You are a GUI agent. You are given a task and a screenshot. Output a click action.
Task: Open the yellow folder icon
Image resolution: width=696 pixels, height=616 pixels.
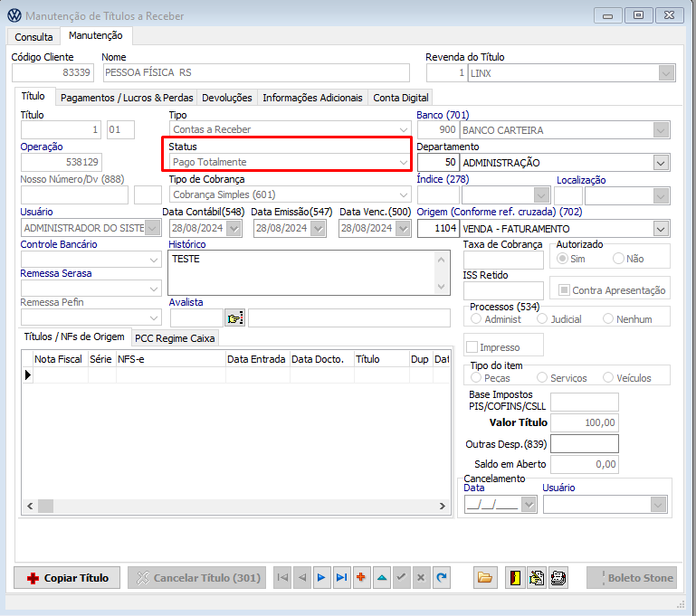(x=484, y=578)
